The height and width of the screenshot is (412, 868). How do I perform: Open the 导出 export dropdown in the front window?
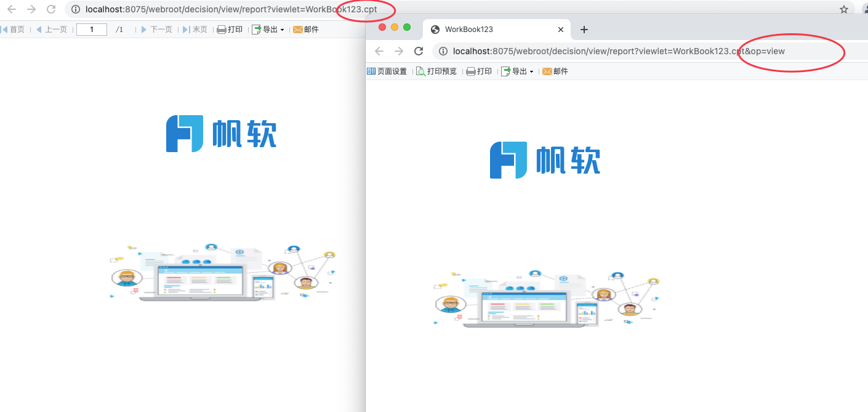coord(517,71)
